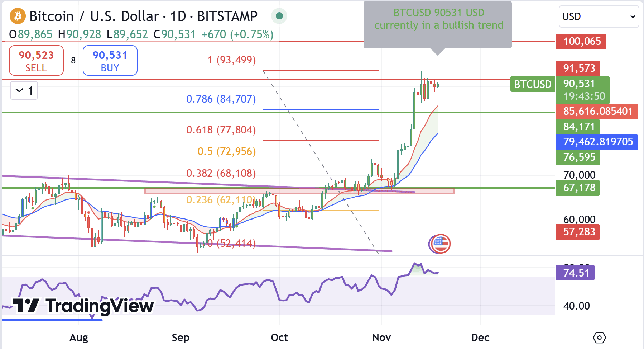This screenshot has width=644, height=349.
Task: Click the low value L89,652
Action: tap(127, 35)
